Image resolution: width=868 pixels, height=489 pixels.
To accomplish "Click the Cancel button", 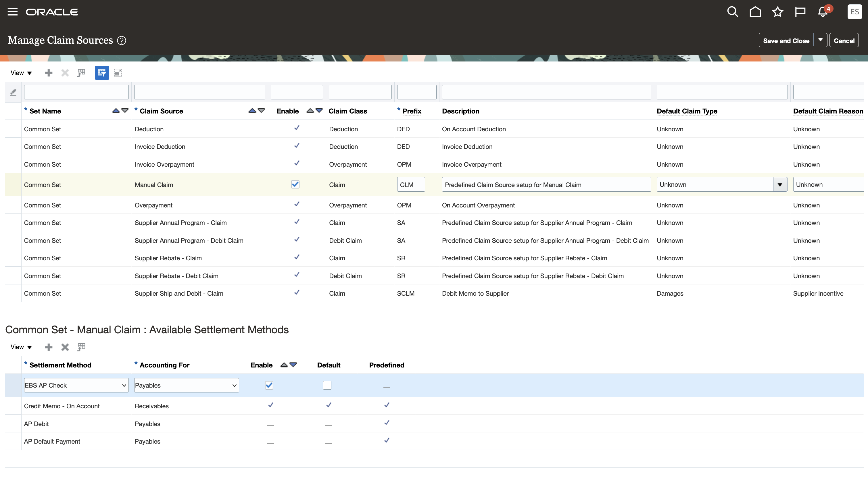I will tap(844, 40).
